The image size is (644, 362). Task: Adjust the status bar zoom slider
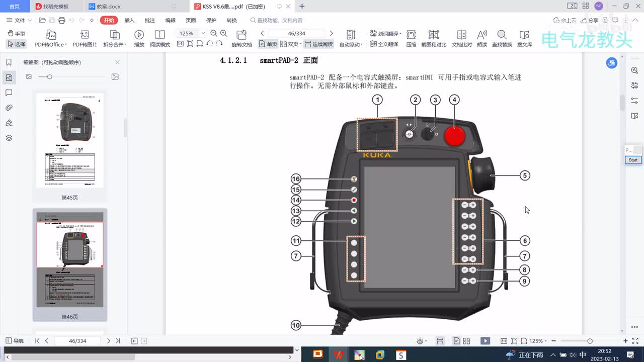point(590,341)
